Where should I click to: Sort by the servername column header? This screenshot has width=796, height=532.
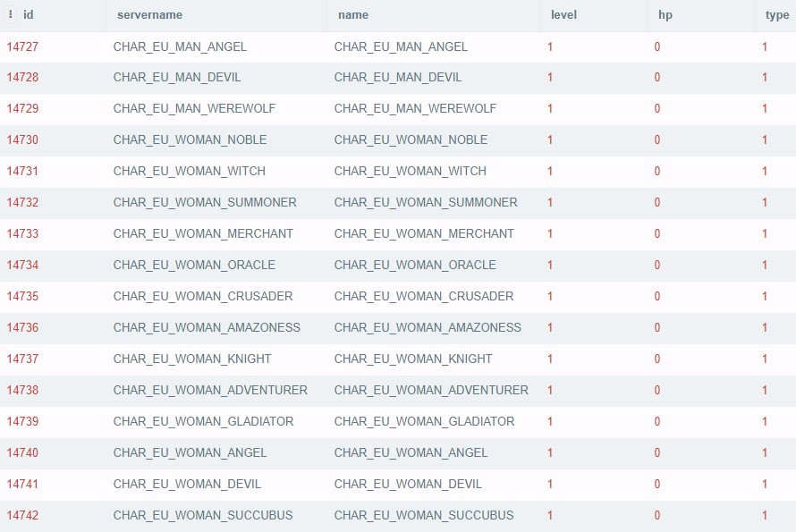coord(149,15)
